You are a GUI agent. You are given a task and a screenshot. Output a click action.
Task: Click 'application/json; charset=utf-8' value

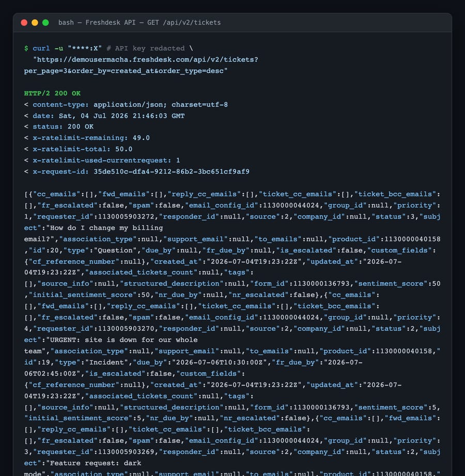pos(161,104)
